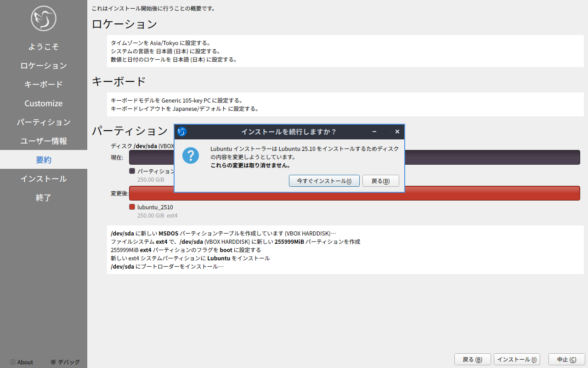Screen dimensions: 588x368
Task: Click the Lubuntu をインストール operation line
Action: 190,258
